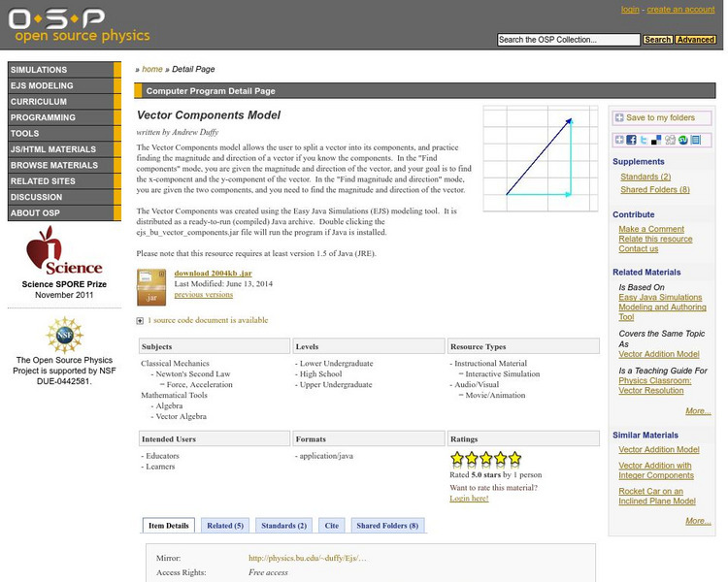This screenshot has width=728, height=582.
Task: Focus the Search the OSP Collection field
Action: tap(569, 40)
